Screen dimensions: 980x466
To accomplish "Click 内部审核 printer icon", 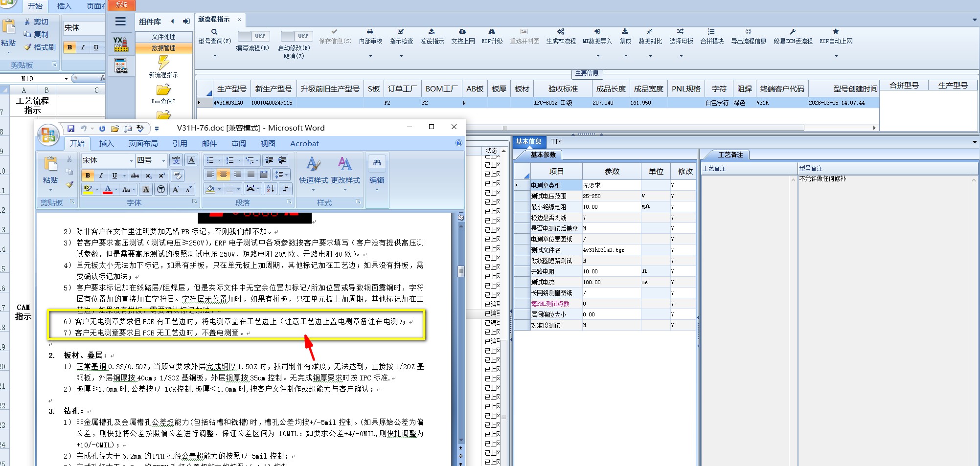I will point(370,31).
